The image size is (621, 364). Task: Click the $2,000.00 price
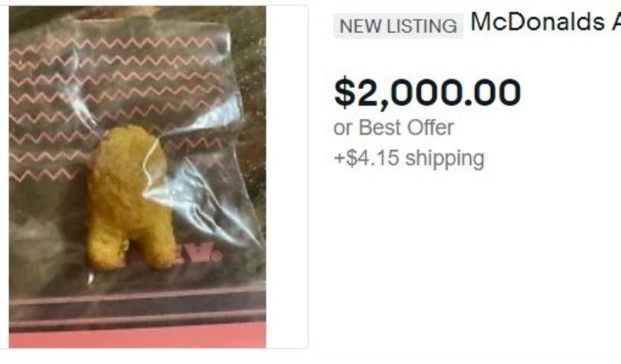427,92
